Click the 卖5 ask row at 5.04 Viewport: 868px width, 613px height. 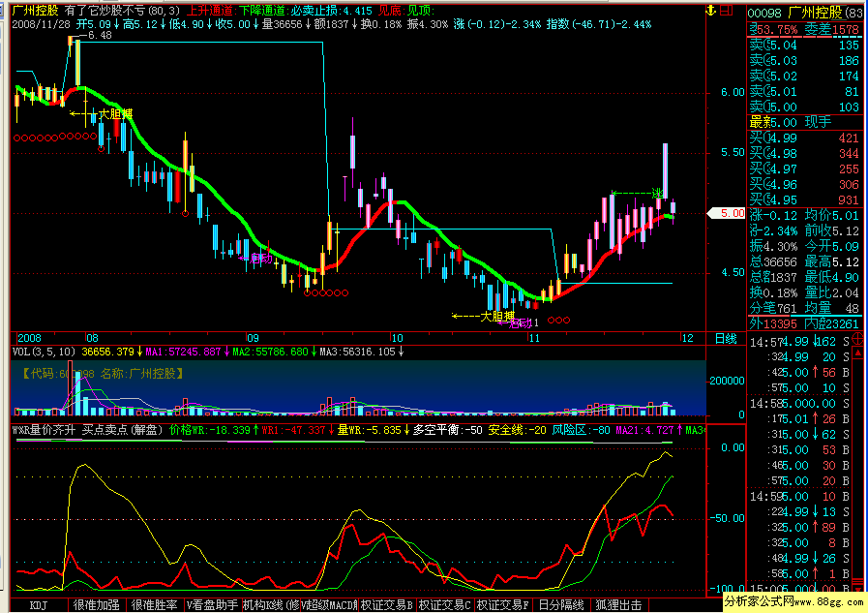point(804,45)
